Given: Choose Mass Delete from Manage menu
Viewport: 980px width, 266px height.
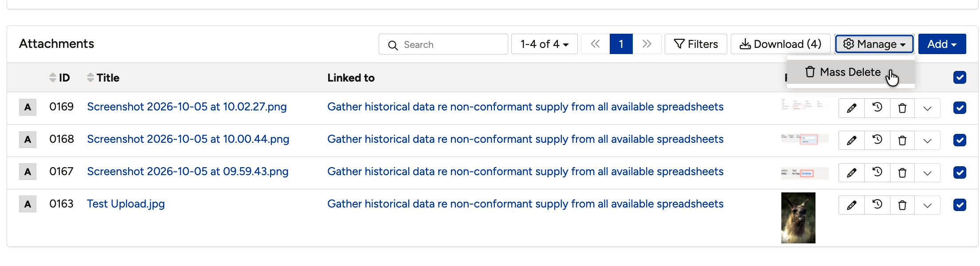Looking at the screenshot, I should pos(851,72).
